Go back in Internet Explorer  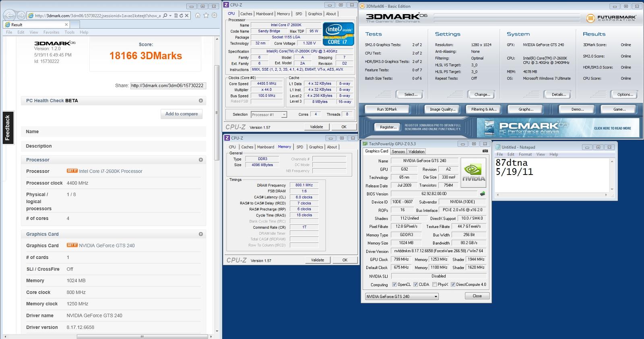click(x=10, y=15)
